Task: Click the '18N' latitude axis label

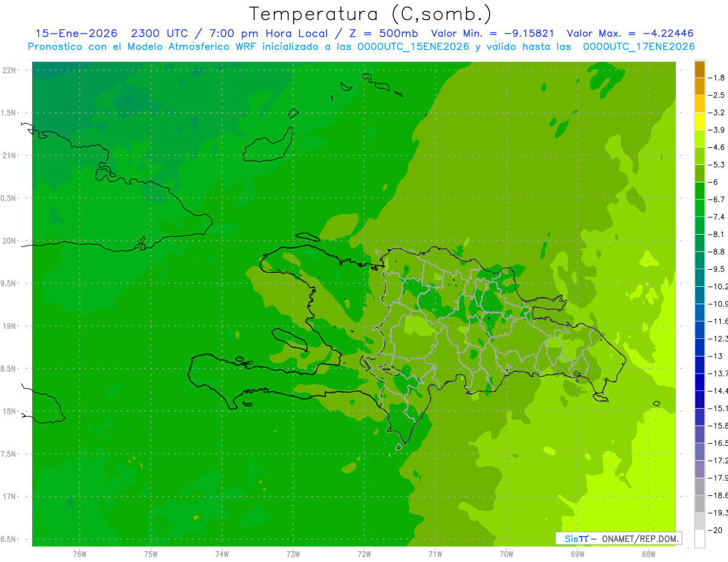Action: pyautogui.click(x=8, y=412)
